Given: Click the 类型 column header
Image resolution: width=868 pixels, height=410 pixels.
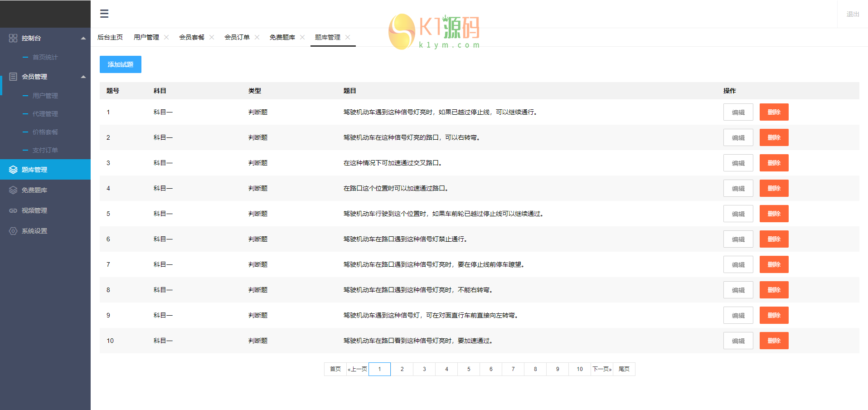Looking at the screenshot, I should (x=255, y=91).
